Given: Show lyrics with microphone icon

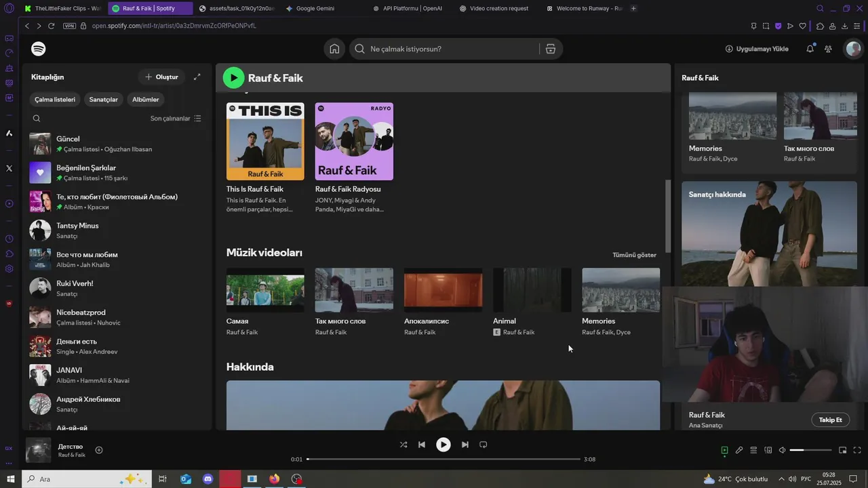Looking at the screenshot, I should click(739, 450).
